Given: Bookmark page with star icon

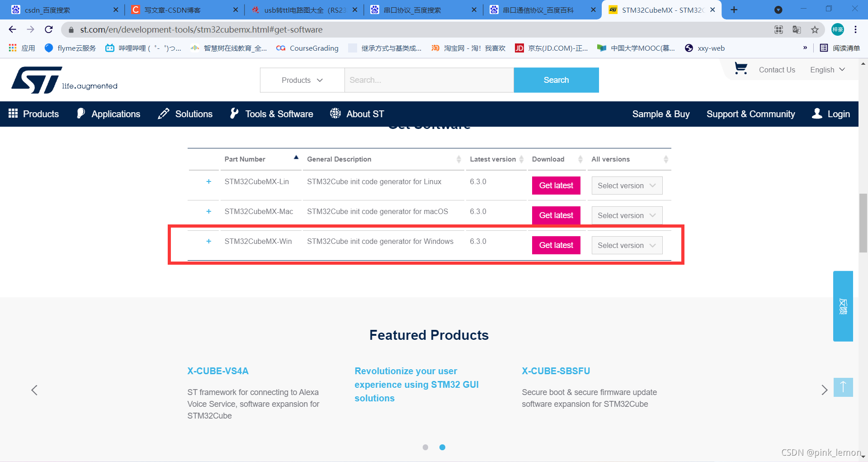Looking at the screenshot, I should click(x=815, y=30).
